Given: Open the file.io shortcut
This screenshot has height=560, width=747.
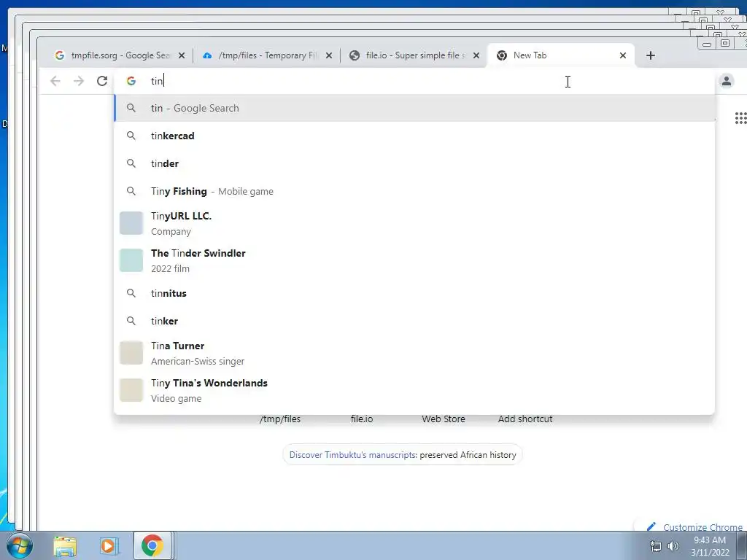Looking at the screenshot, I should pos(362,419).
